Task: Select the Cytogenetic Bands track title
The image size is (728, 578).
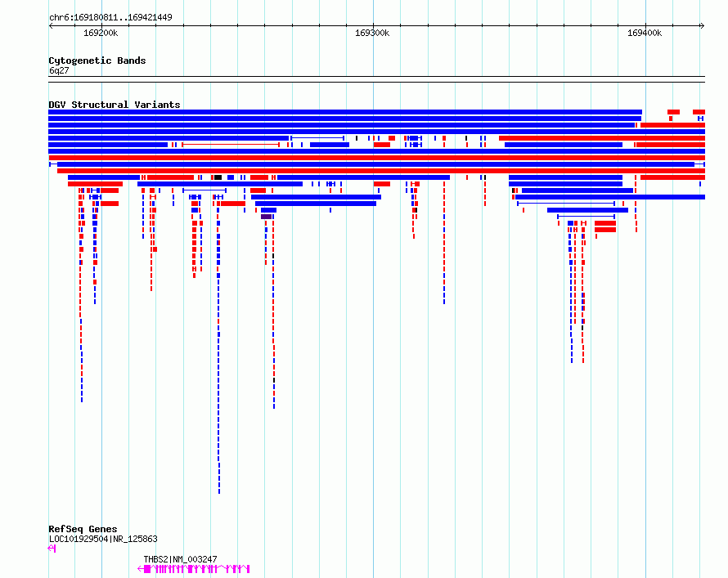Action: (97, 60)
